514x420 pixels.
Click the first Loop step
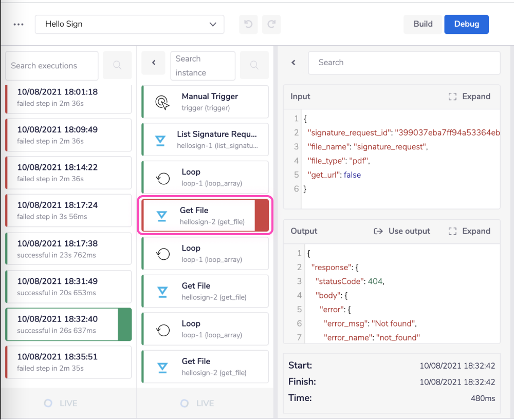[x=205, y=177]
